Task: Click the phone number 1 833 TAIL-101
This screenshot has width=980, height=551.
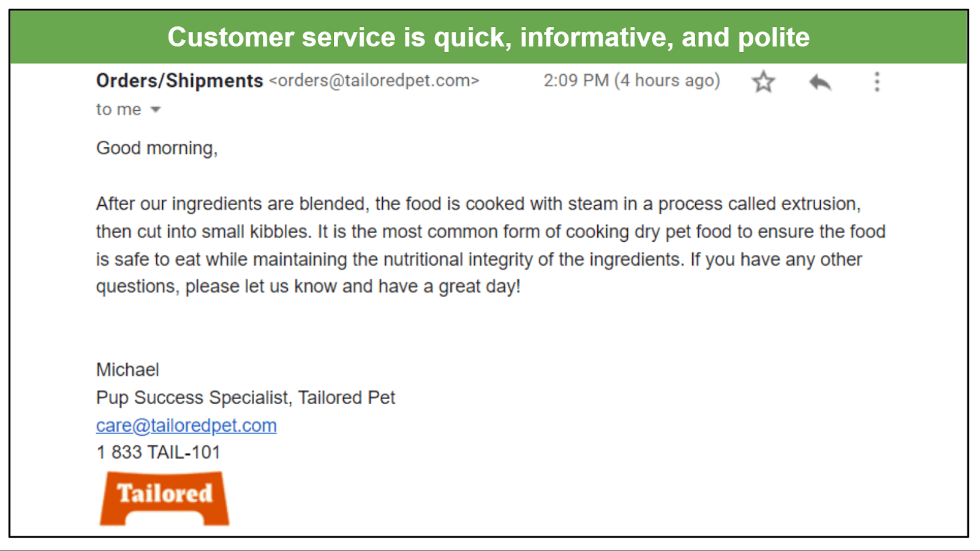Action: coord(158,452)
